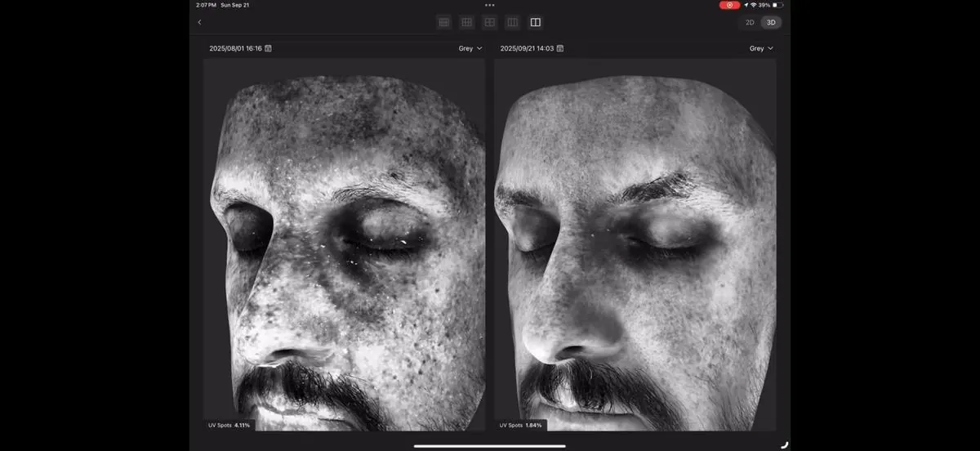Click the 2025/09/21 14:03 date label
This screenshot has height=451, width=980.
pos(527,48)
